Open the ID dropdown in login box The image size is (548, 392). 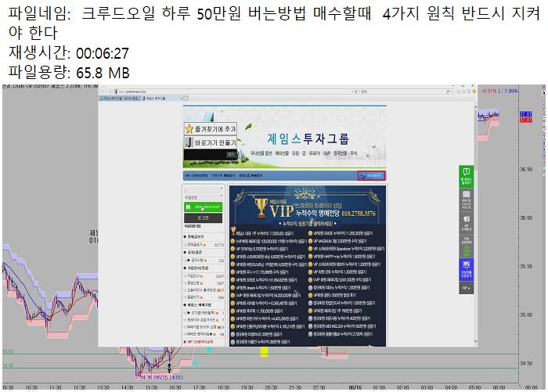click(222, 189)
